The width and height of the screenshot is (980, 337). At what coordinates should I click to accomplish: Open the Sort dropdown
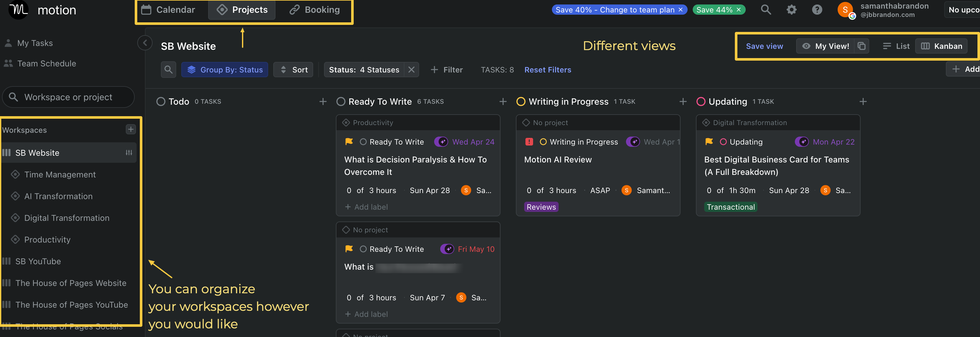pyautogui.click(x=293, y=70)
